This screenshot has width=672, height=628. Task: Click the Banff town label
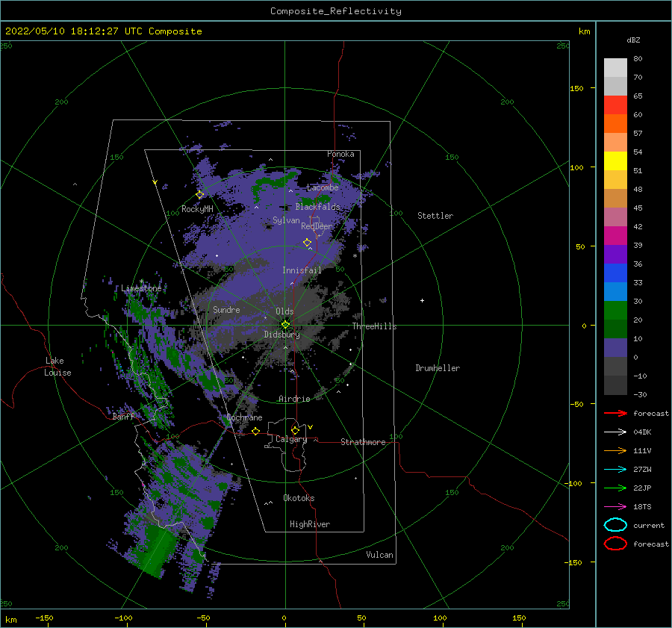pos(123,417)
